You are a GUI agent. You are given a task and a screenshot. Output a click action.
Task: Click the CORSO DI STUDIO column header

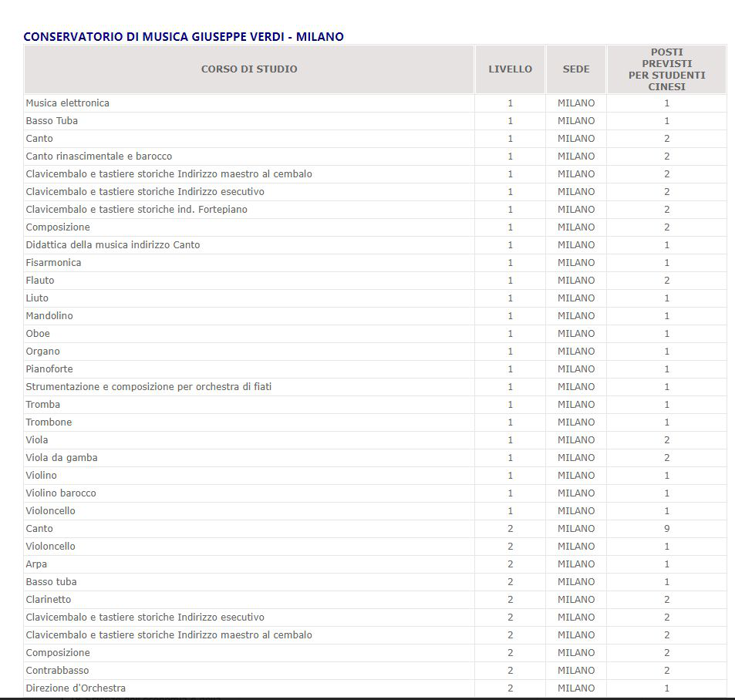(249, 69)
